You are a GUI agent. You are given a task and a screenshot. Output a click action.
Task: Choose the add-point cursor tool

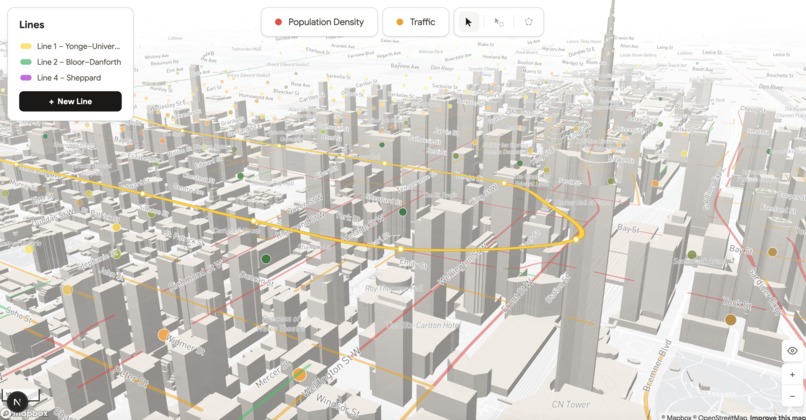(x=499, y=22)
